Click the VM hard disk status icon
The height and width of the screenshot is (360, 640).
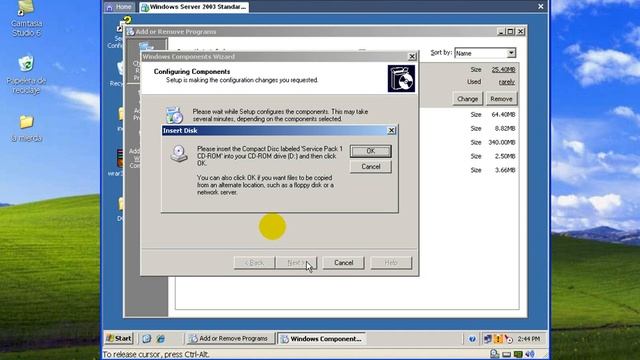point(494,354)
